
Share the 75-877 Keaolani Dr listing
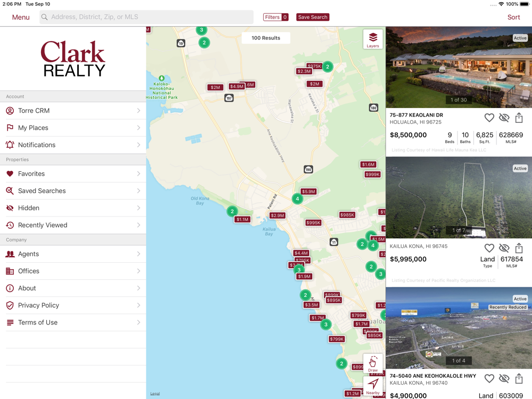519,118
